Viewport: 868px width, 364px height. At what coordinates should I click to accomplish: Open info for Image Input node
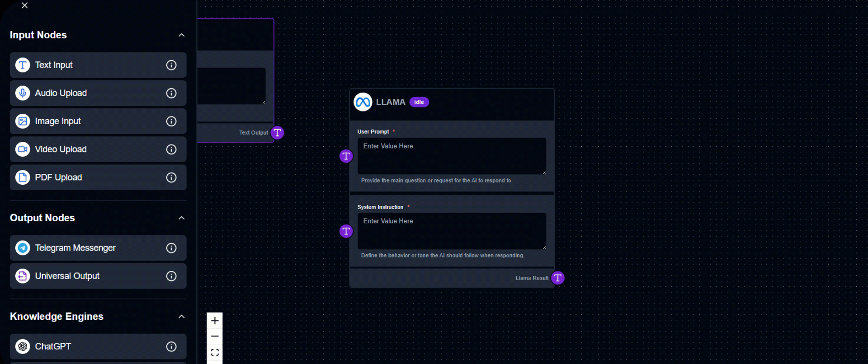[x=171, y=121]
